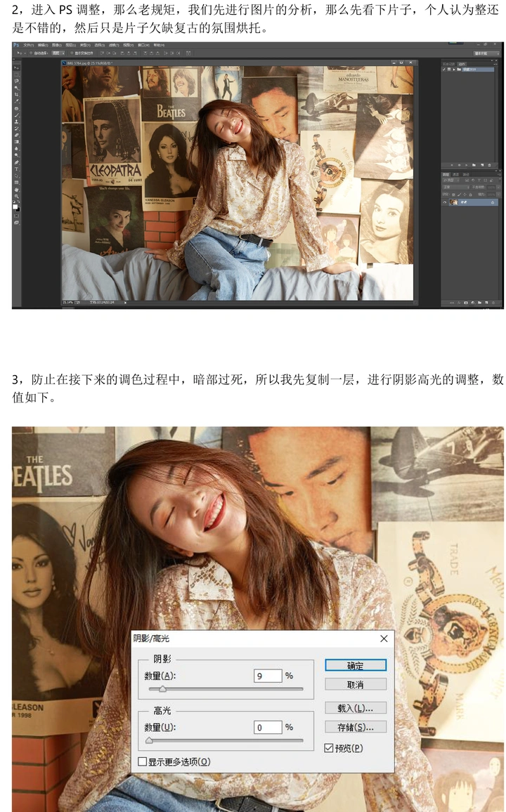Screen dimensions: 506x812
Task: Select the Crop tool
Action: click(x=17, y=94)
